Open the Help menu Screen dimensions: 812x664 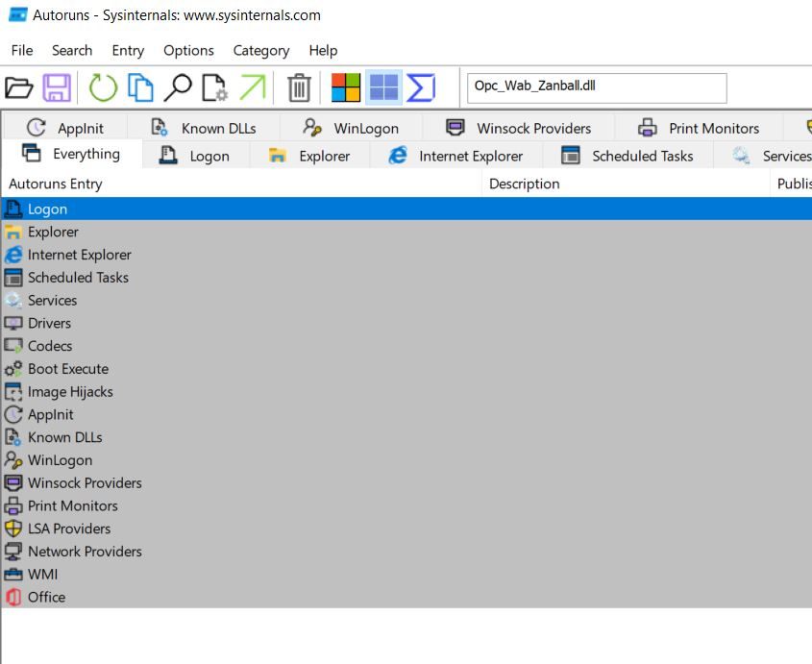point(323,50)
